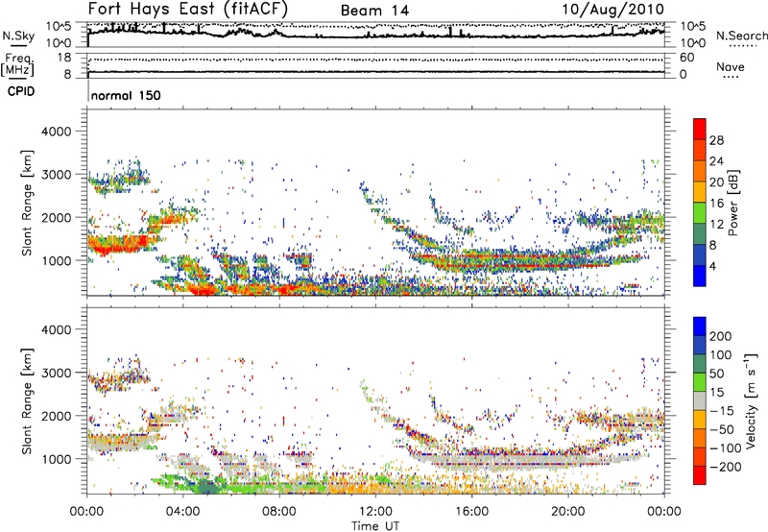
Task: Click the 'Slant Range [km]' label of power panel
Action: click(x=27, y=203)
